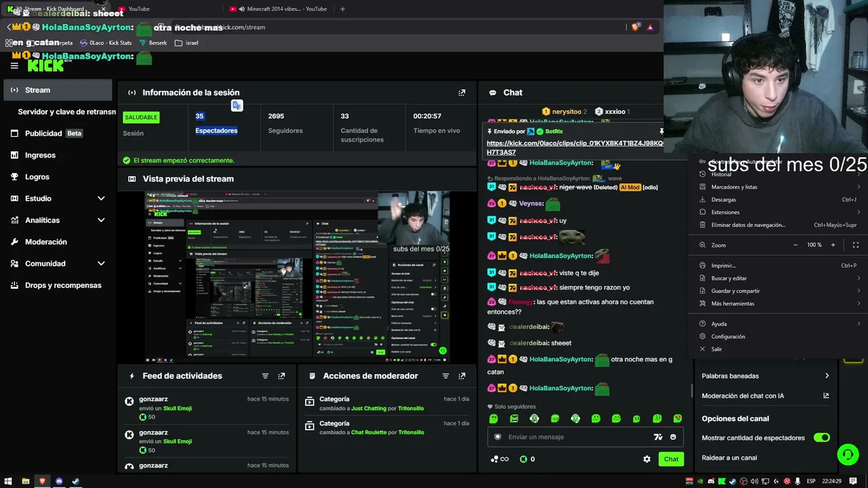Click the Just Chatting category link
The image size is (868, 488).
point(368,409)
